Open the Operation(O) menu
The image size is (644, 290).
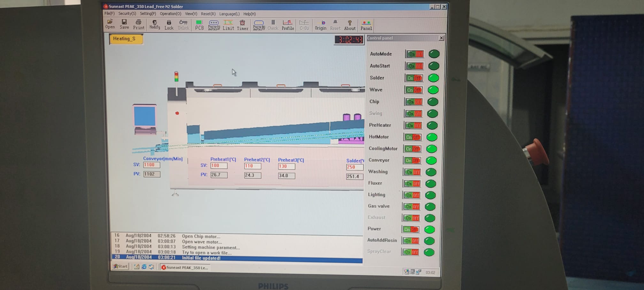point(170,14)
